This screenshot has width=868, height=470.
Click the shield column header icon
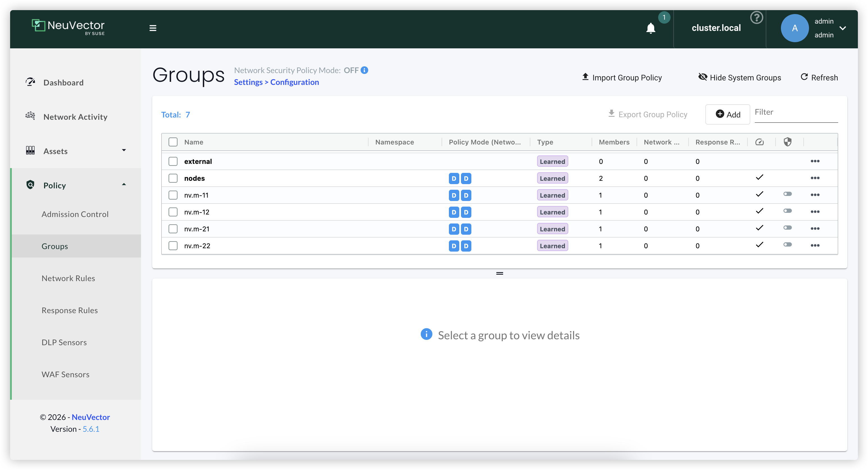pos(787,142)
